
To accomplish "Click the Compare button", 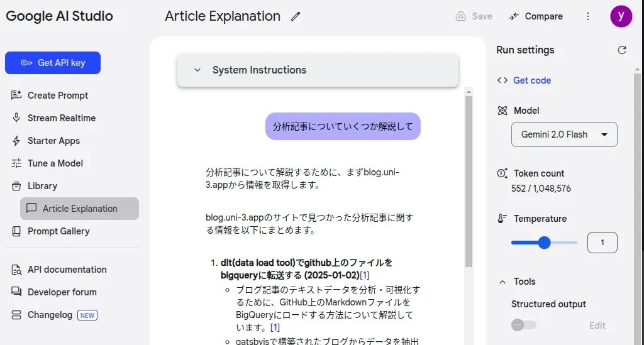I will pyautogui.click(x=536, y=16).
